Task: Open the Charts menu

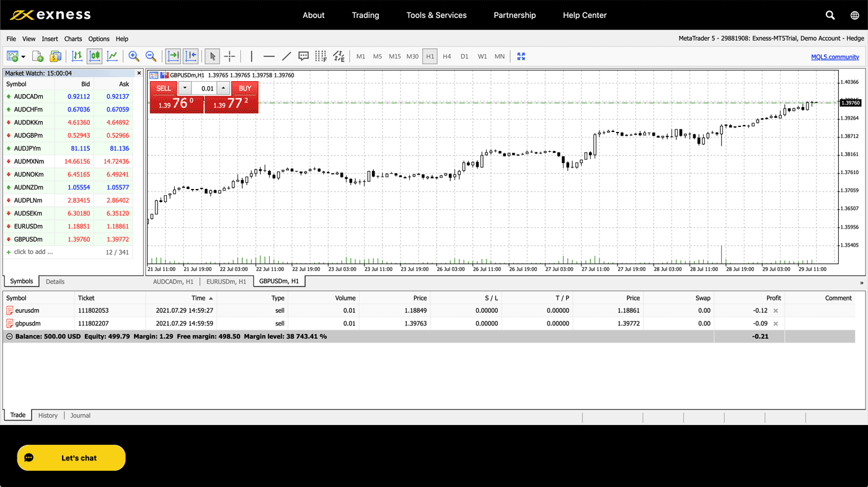Action: pos(73,38)
